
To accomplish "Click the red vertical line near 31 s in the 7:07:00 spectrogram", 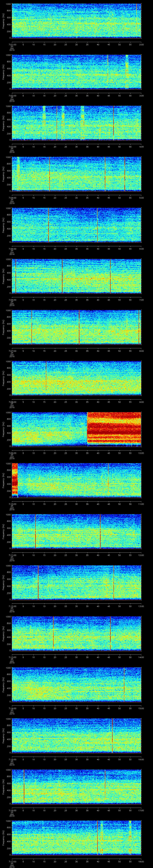I will coord(79,327).
